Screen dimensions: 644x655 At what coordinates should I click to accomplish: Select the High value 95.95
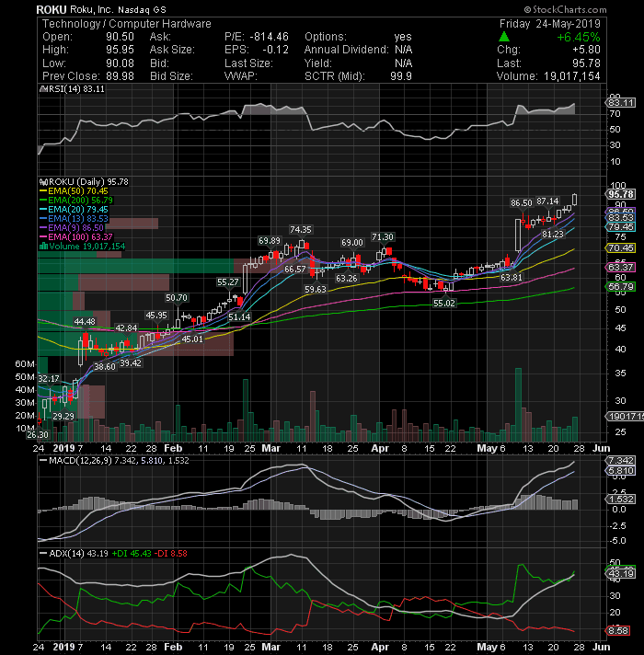coord(120,50)
